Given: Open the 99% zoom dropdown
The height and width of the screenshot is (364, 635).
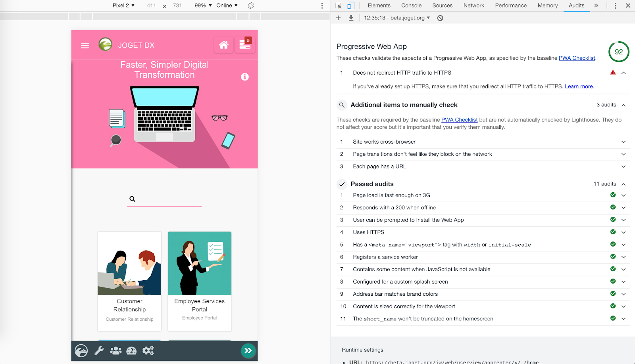Looking at the screenshot, I should [203, 6].
